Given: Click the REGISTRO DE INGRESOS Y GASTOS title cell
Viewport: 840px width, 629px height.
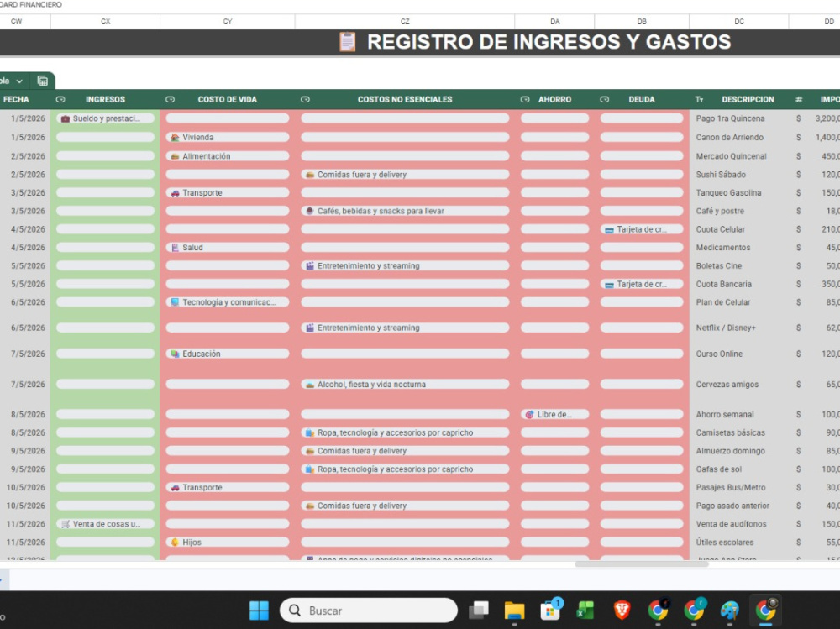Looking at the screenshot, I should pyautogui.click(x=549, y=42).
